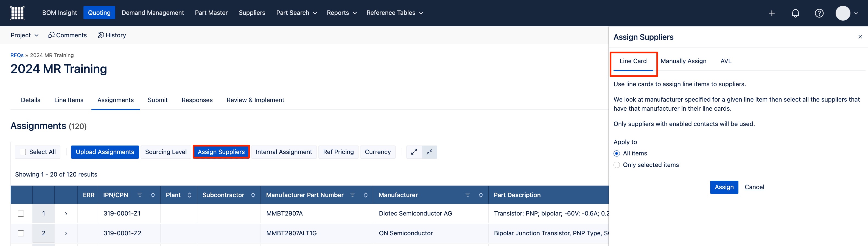Screen dimensions: 868x246
Task: Switch to the Details tab
Action: (x=31, y=100)
